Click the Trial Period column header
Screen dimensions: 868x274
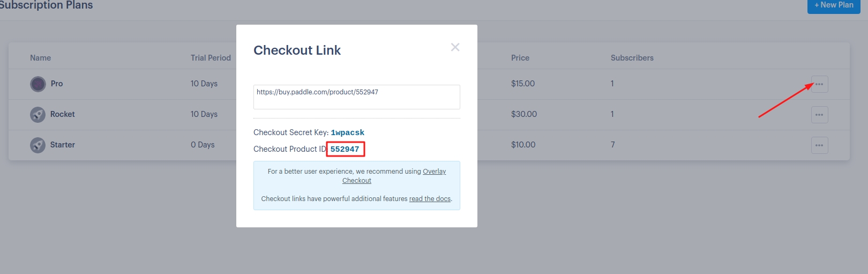[x=211, y=58]
